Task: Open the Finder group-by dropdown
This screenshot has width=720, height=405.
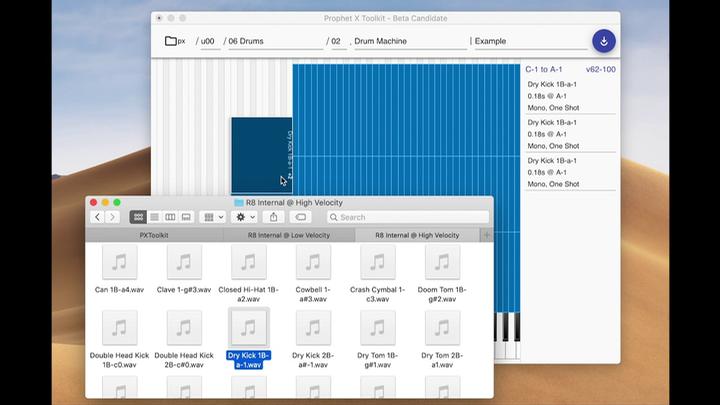Action: point(214,217)
